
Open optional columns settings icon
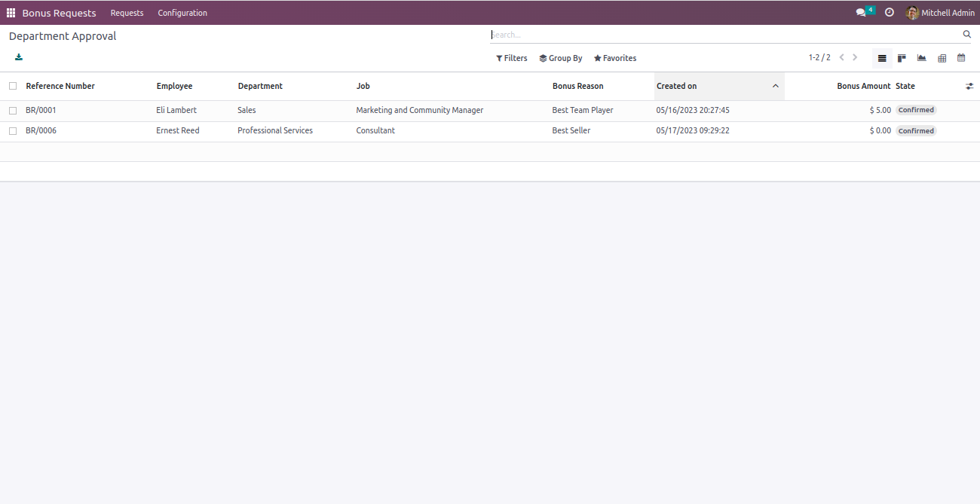[x=969, y=87]
